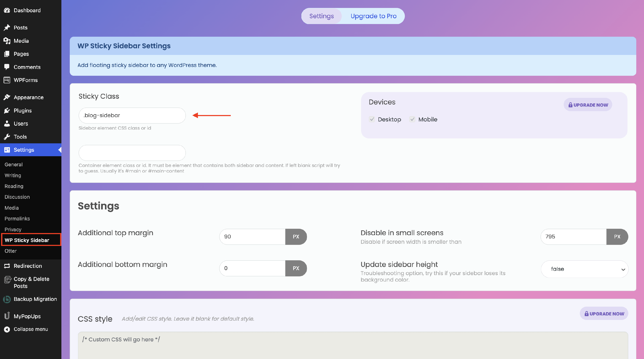Click the Tools wrench icon
Image resolution: width=644 pixels, height=359 pixels.
[x=7, y=137]
